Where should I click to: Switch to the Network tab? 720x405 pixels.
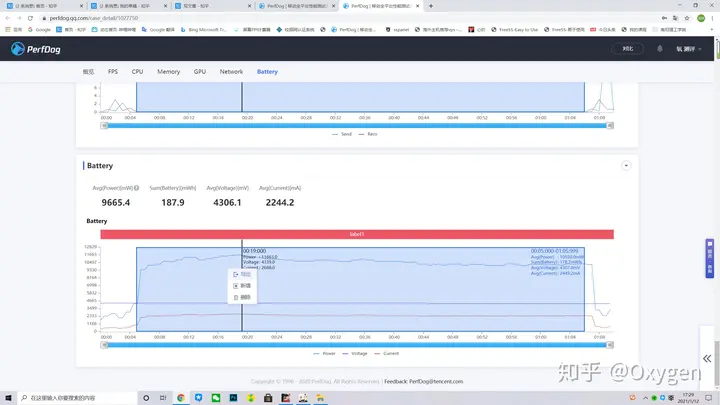(231, 72)
